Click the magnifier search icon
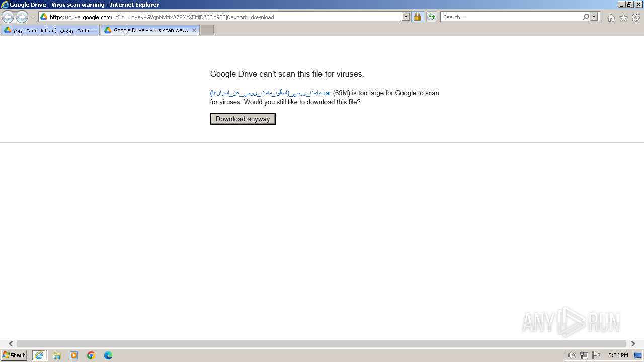 (586, 17)
